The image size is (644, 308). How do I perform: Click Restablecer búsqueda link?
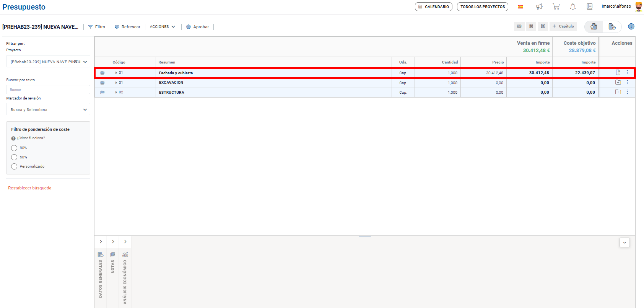30,188
